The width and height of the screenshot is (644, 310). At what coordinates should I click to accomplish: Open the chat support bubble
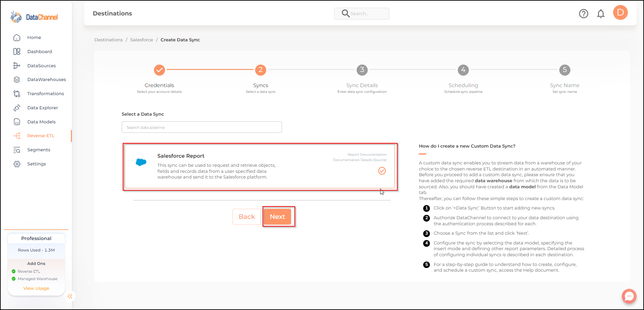tap(629, 297)
